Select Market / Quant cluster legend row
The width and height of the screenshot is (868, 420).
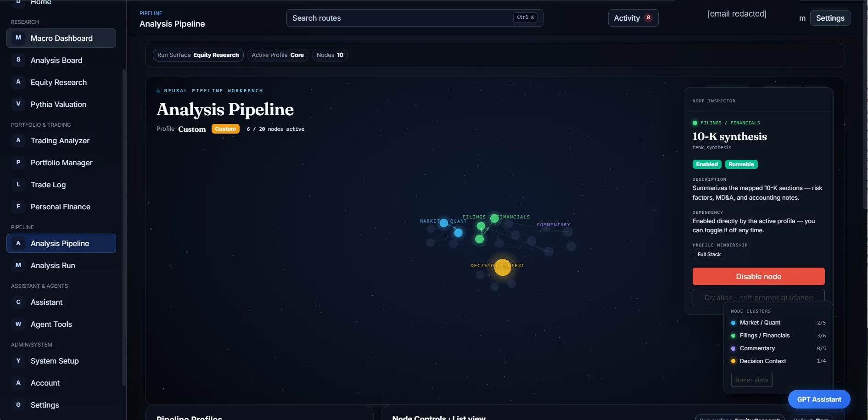click(x=778, y=323)
